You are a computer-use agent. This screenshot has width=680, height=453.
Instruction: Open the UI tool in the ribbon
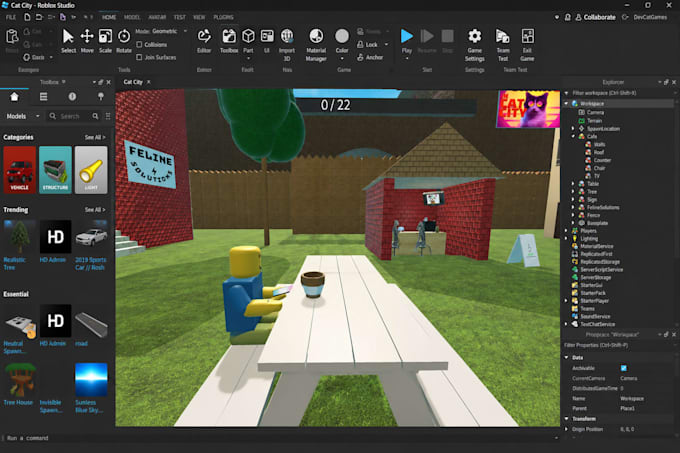coord(267,41)
